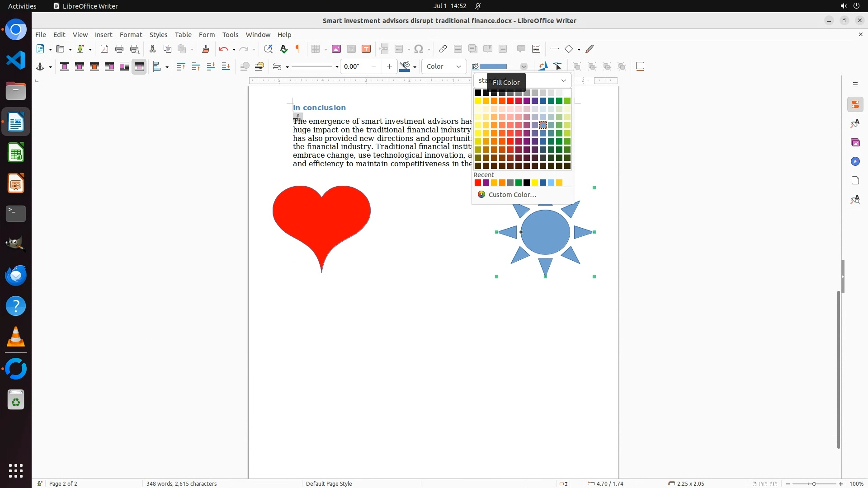Click the Insert Image icon

point(336,49)
